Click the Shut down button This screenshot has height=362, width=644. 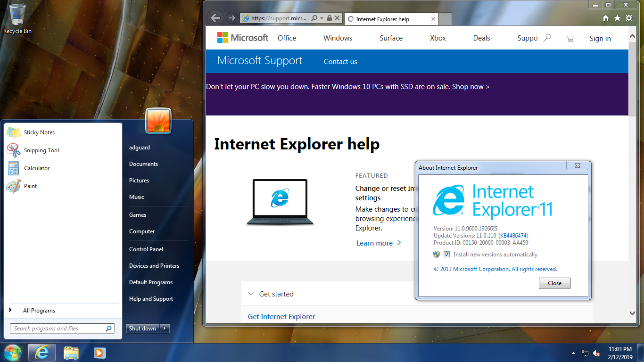tap(143, 329)
